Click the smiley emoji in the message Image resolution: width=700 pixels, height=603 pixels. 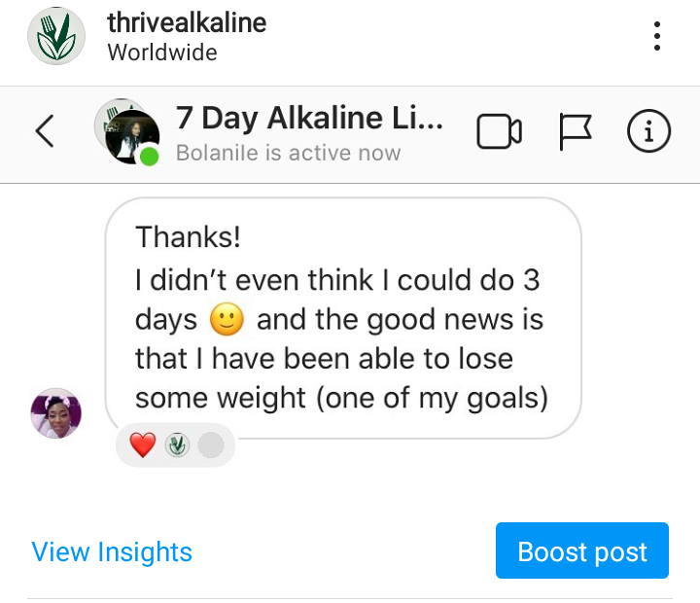click(x=227, y=319)
